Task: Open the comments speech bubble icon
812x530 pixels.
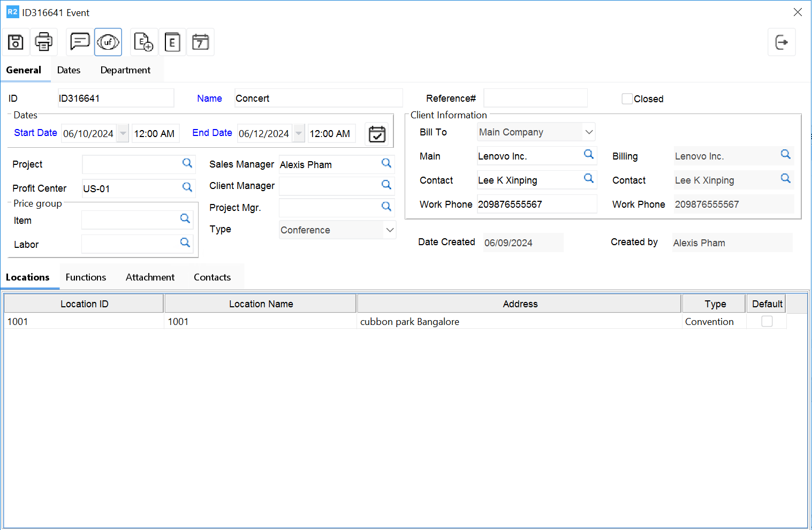Action: click(x=80, y=42)
